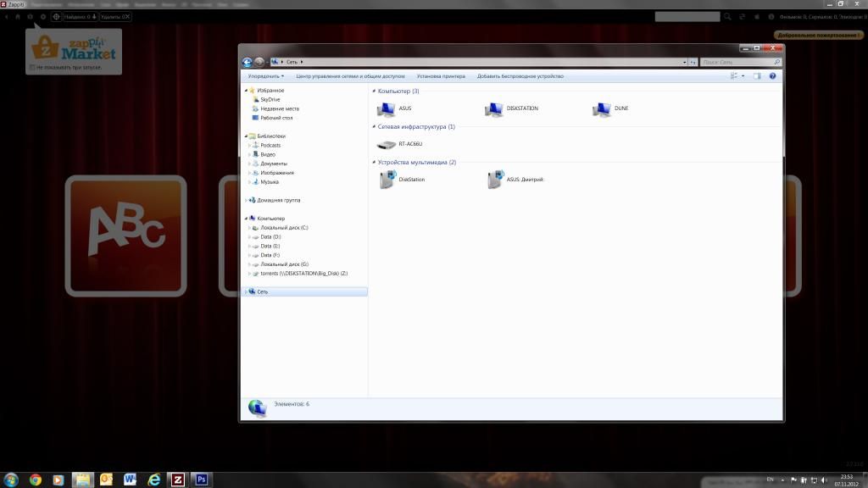The height and width of the screenshot is (488, 868).
Task: Refresh the Explorer address bar location
Action: 693,62
